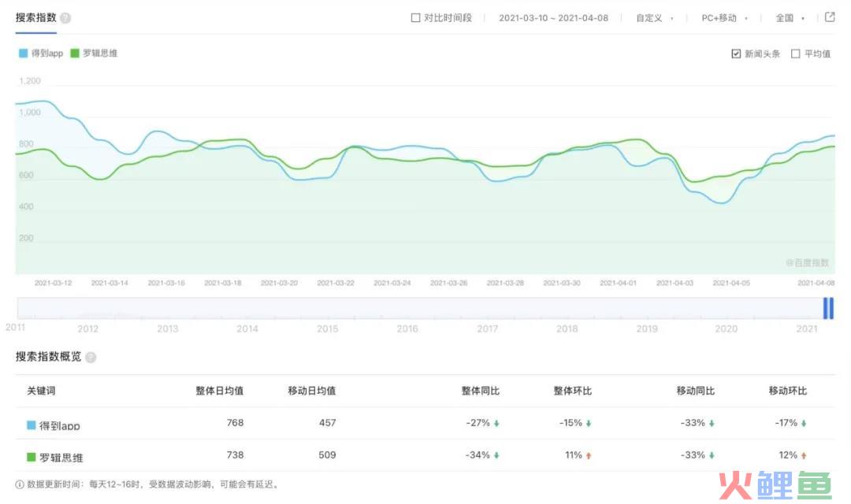Click -27% value in 得到app row
This screenshot has width=851, height=504.
tap(478, 423)
